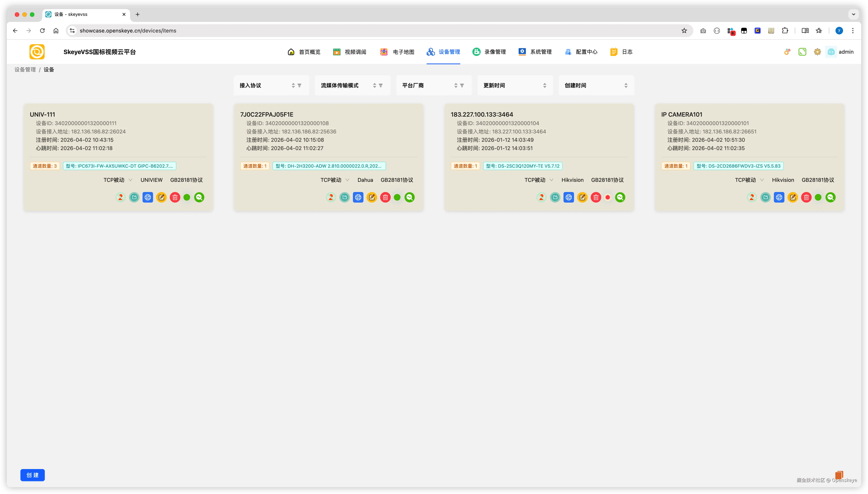Toggle the green online status dot on UNIV-111
The height and width of the screenshot is (494, 868).
click(x=187, y=197)
